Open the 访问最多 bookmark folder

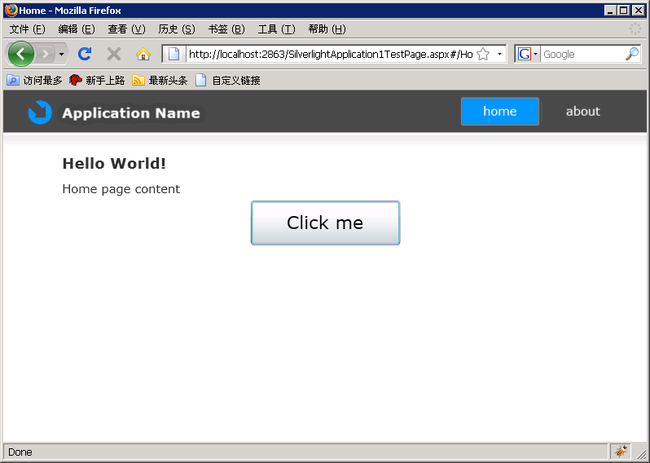coord(34,80)
